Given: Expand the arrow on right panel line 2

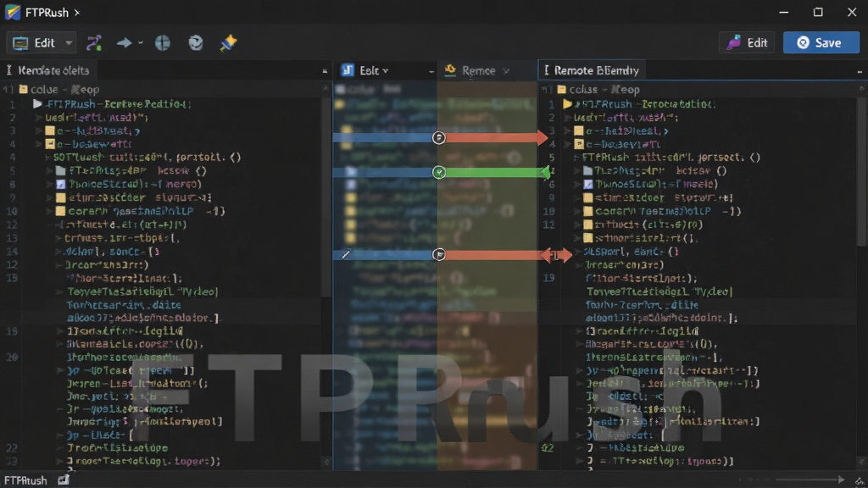Looking at the screenshot, I should point(567,117).
